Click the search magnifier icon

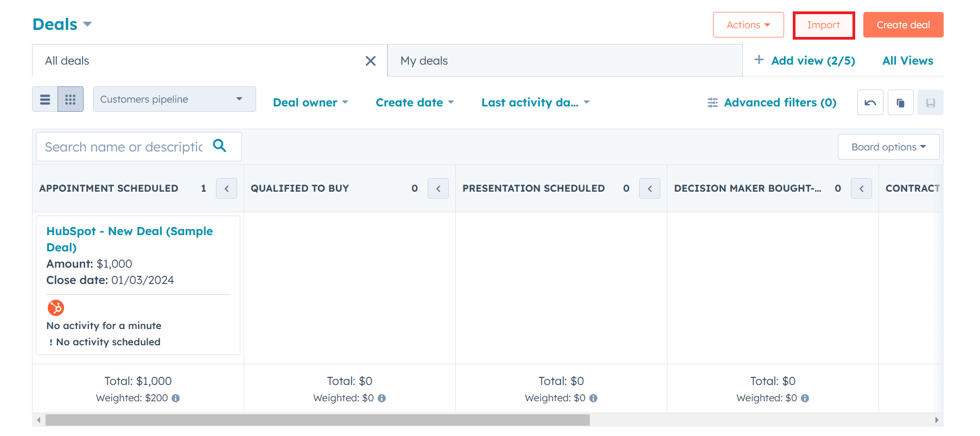tap(220, 146)
